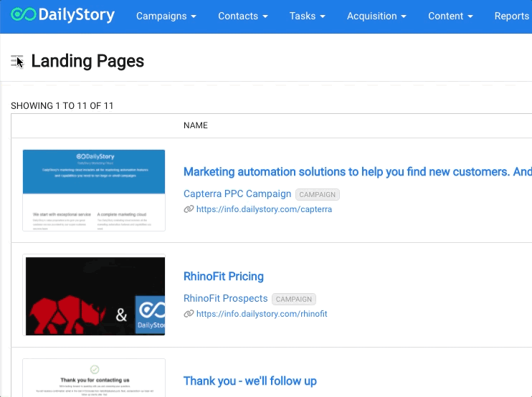
Task: Click the DailyStory infinity logo icon
Action: (23, 14)
